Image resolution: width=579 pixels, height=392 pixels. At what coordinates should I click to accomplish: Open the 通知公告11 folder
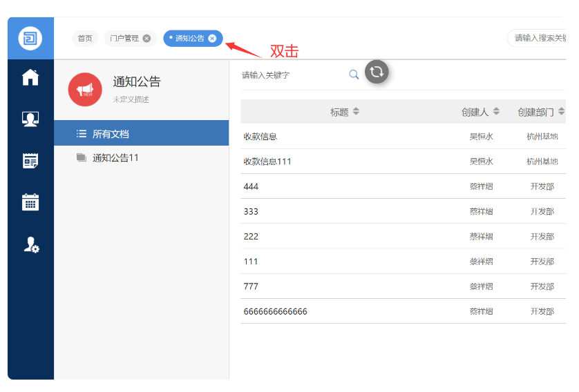click(x=115, y=158)
